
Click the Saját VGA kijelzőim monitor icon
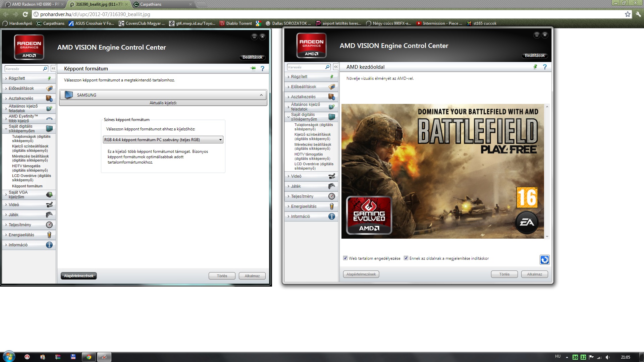[49, 195]
